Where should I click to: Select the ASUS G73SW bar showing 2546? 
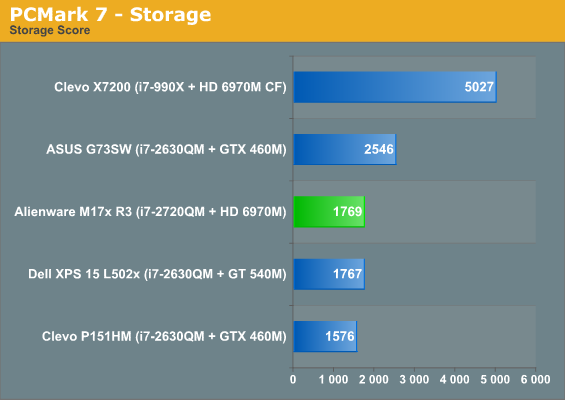click(x=345, y=150)
